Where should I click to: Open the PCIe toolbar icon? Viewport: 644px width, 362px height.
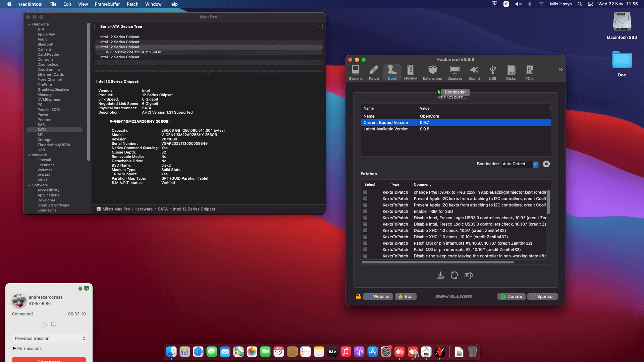pyautogui.click(x=529, y=72)
